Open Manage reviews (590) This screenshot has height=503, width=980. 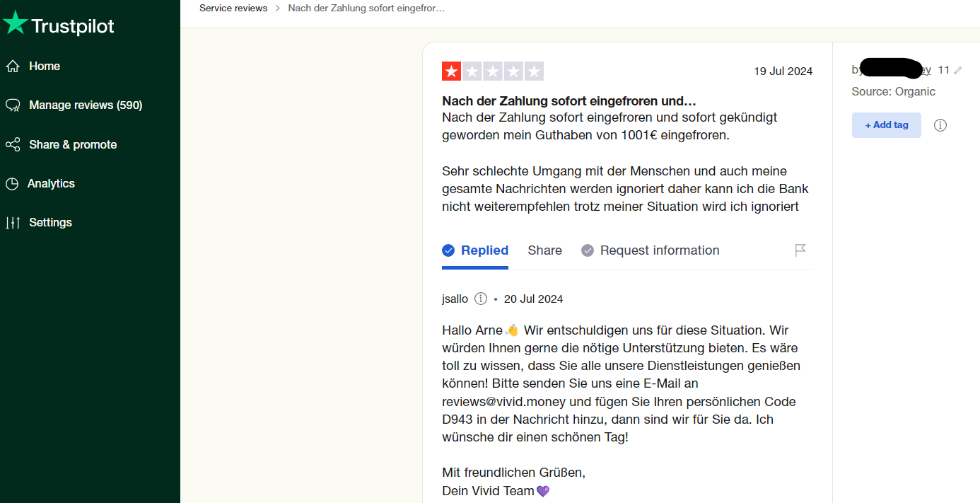[86, 105]
